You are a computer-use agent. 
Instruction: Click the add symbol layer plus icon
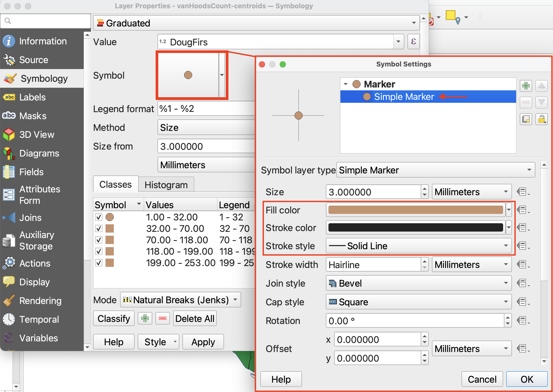click(x=526, y=86)
